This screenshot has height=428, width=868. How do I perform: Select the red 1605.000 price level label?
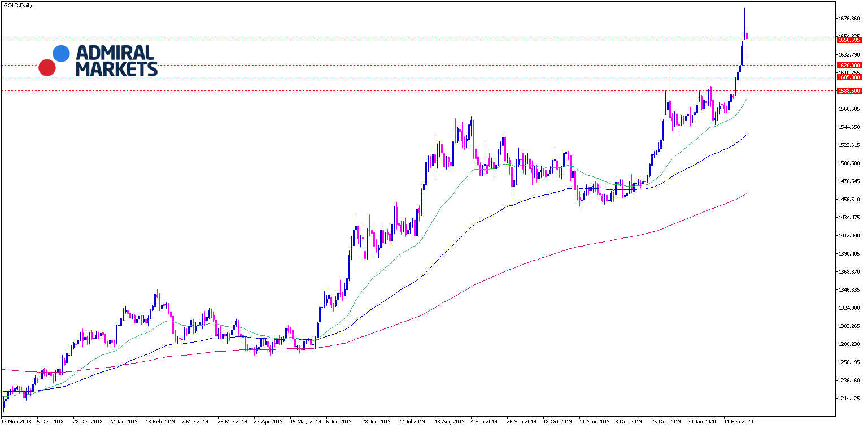[849, 77]
